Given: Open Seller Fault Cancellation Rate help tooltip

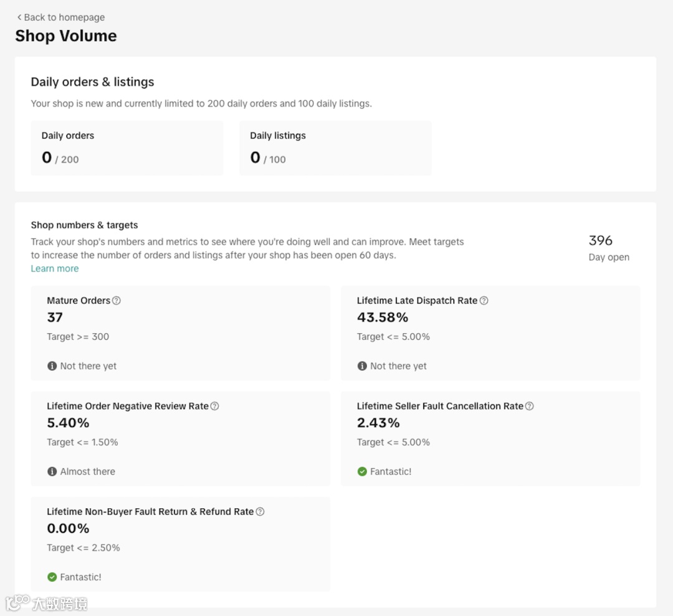Looking at the screenshot, I should coord(530,406).
